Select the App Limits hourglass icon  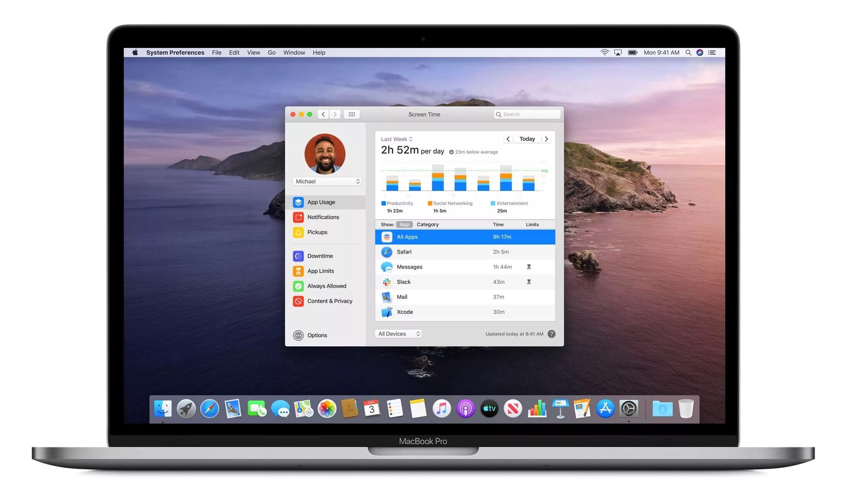[x=298, y=271]
